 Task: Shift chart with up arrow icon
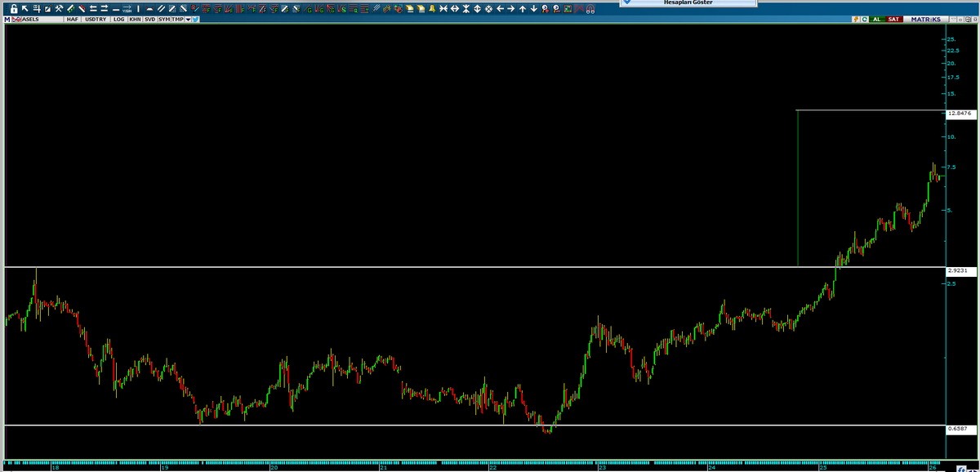pos(523,9)
